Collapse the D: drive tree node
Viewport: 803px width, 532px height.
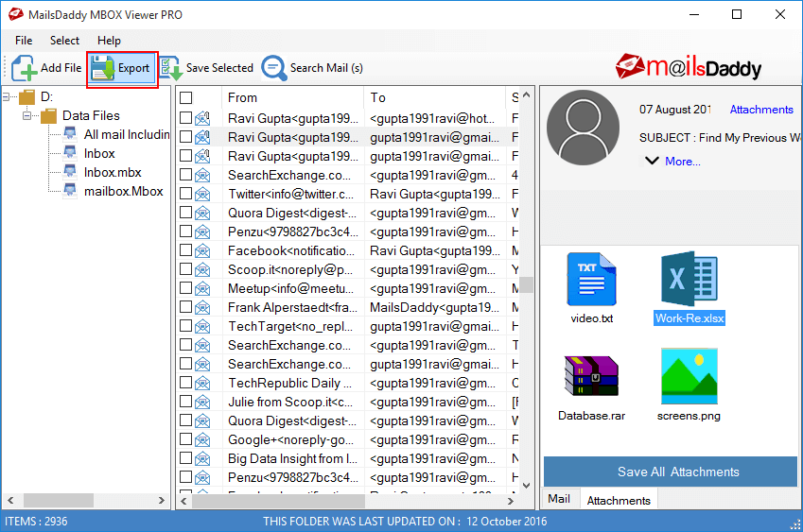click(6, 96)
